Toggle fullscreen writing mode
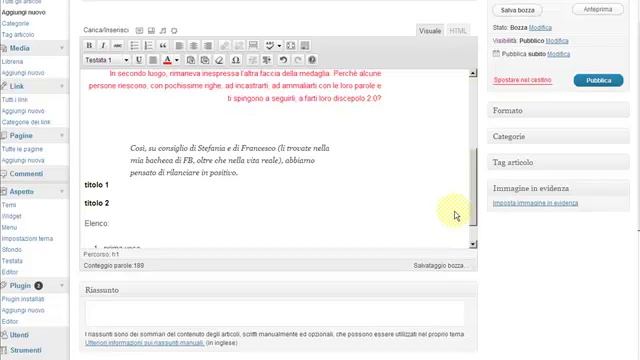 (x=291, y=45)
